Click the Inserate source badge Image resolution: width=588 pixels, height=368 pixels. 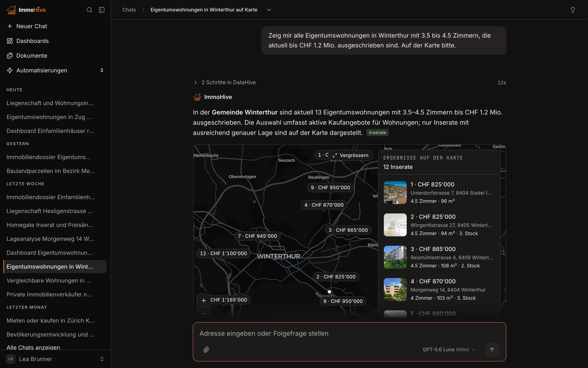(x=377, y=132)
